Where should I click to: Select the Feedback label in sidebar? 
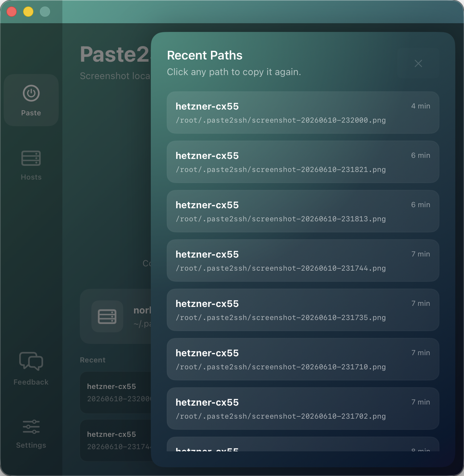click(31, 382)
